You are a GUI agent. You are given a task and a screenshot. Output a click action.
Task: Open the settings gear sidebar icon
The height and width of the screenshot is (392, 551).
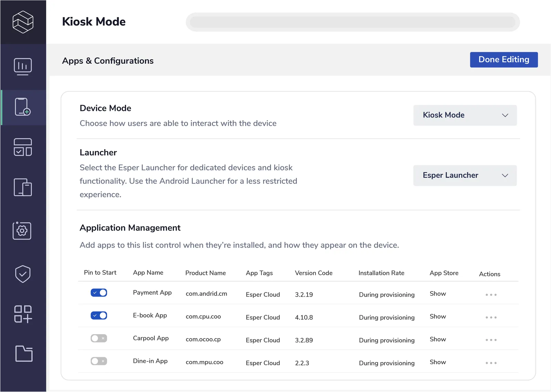(22, 230)
